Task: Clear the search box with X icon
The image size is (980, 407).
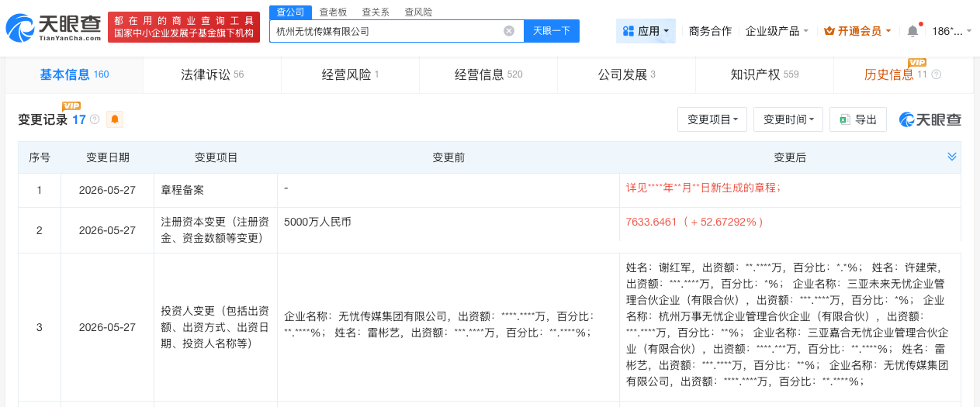Action: tap(509, 31)
